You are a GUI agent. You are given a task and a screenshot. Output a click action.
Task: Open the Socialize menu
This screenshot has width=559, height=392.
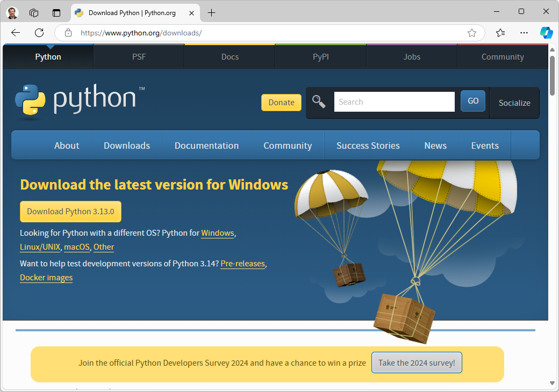point(514,103)
